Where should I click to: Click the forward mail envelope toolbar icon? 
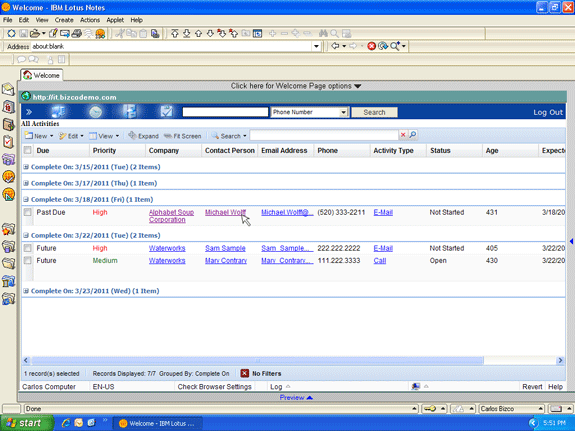(x=65, y=34)
